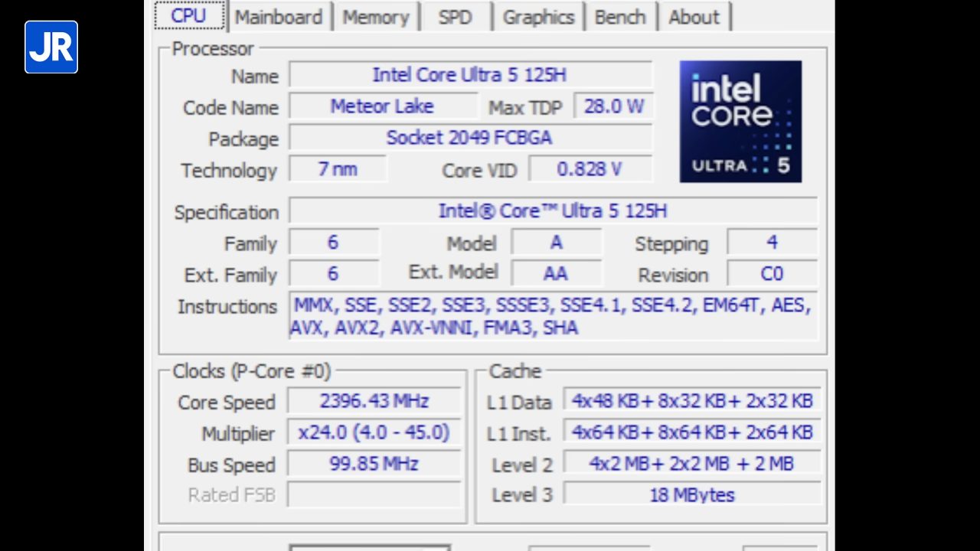Click the Specification field
This screenshot has height=551, width=980.
coord(553,211)
